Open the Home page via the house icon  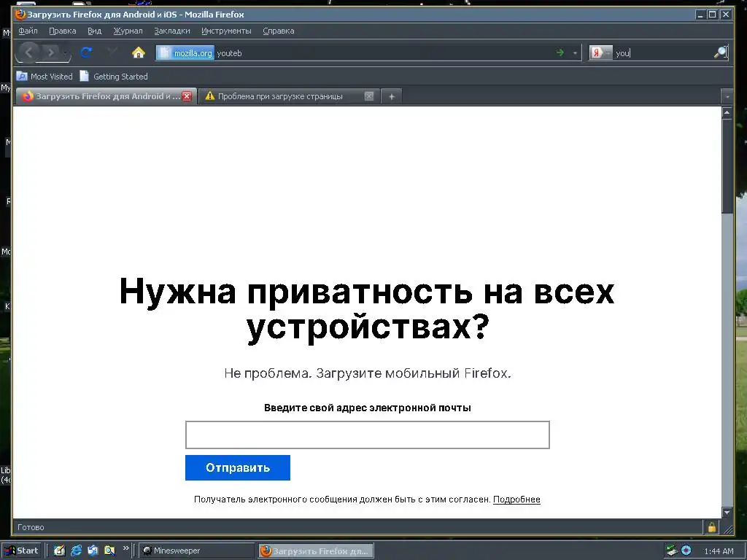point(139,52)
